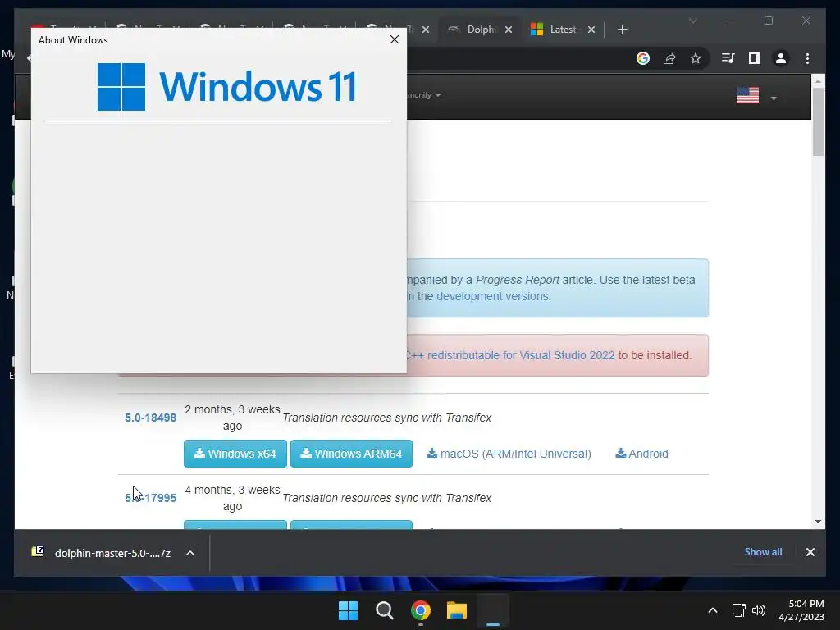Viewport: 840px width, 630px height.
Task: Open the media control icon
Action: [728, 58]
